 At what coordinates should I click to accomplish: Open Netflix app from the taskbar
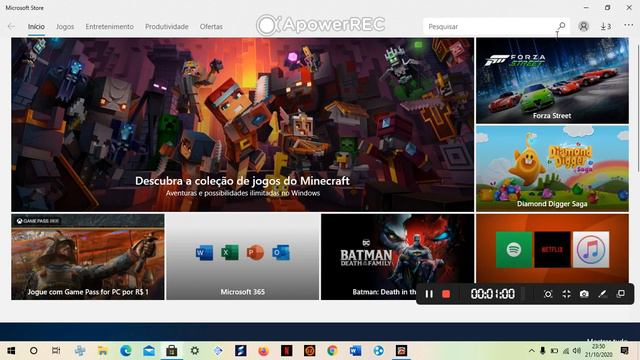point(287,351)
